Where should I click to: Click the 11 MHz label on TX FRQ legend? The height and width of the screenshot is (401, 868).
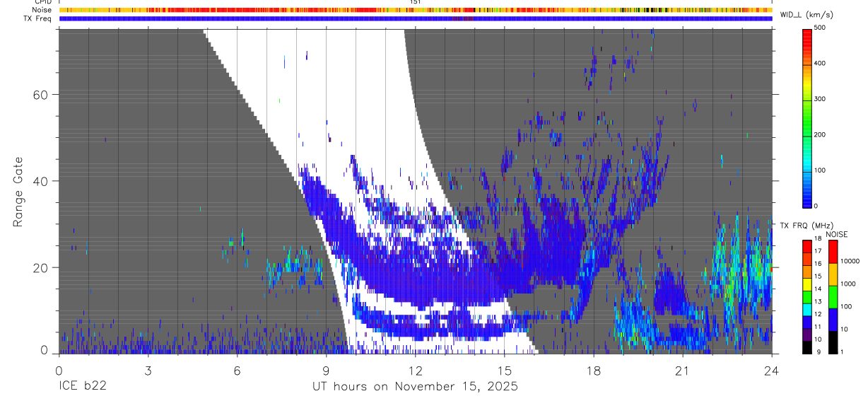818,327
